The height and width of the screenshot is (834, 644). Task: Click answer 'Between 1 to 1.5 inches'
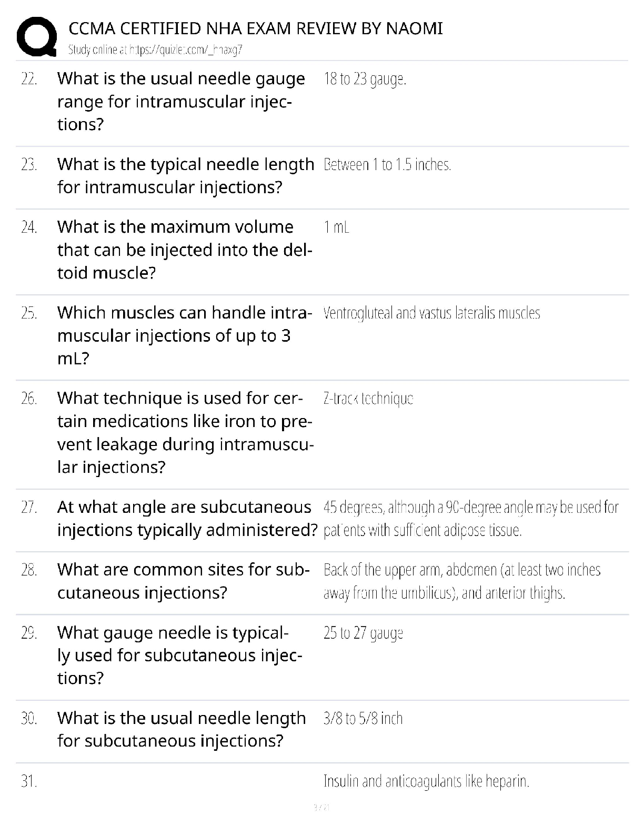(387, 165)
